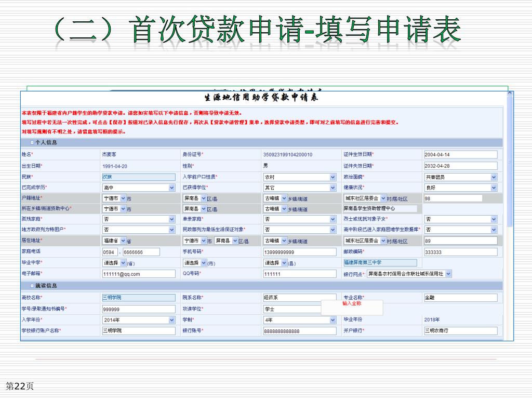Screen dimensions: 532x399
Task: Click the graduation year value 2018年
Action: click(x=432, y=320)
